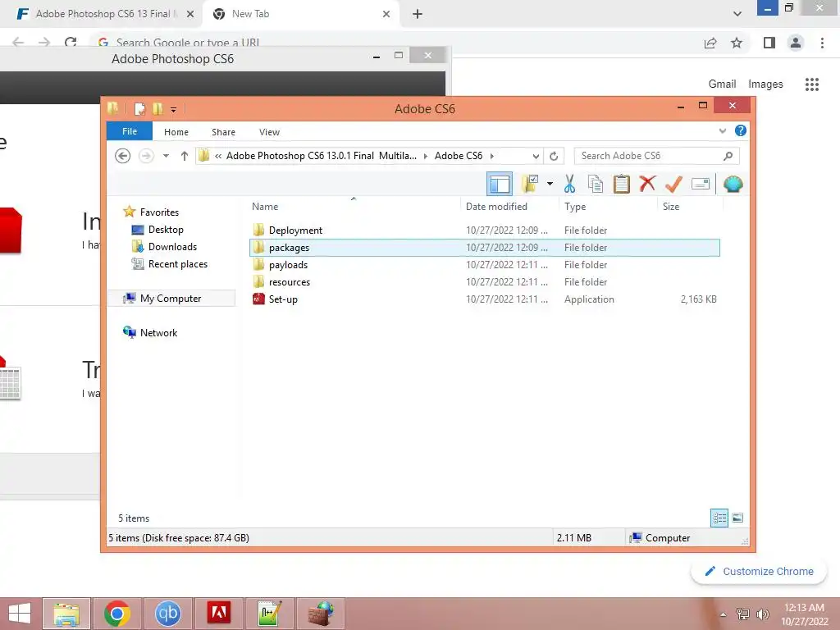Viewport: 840px width, 630px height.
Task: Switch to the New Tab browser tab
Action: (300, 14)
